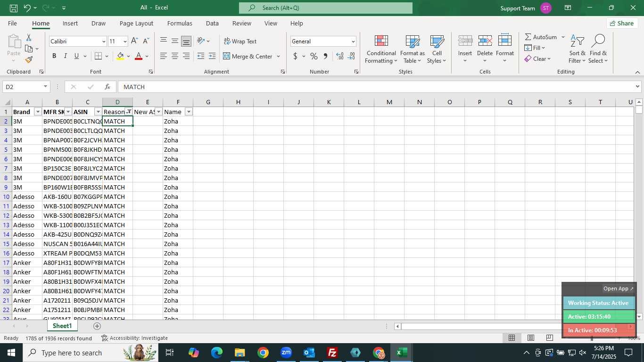This screenshot has height=362, width=644.
Task: Toggle Wrap Text for the cell
Action: 240,41
